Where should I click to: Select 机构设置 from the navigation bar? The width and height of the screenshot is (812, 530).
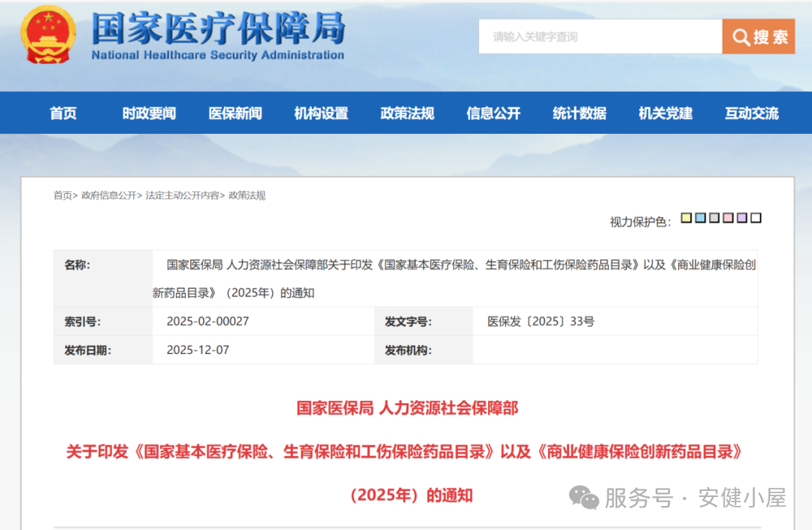[321, 114]
